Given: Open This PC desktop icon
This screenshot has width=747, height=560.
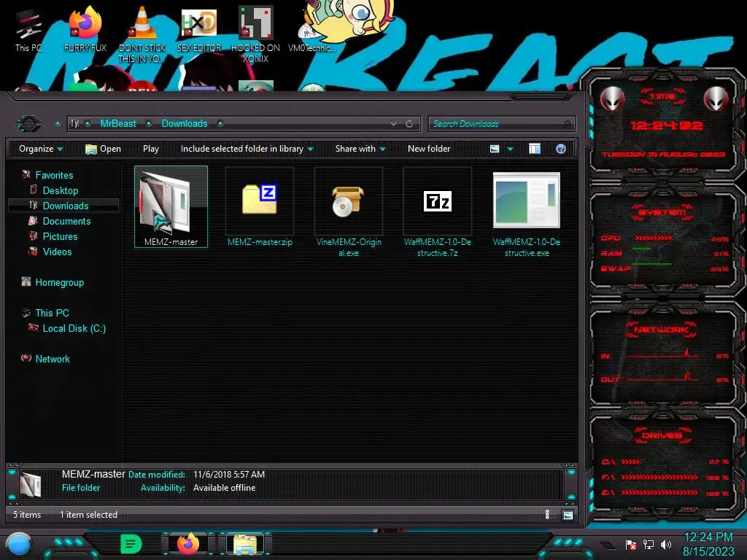Looking at the screenshot, I should coord(28,30).
